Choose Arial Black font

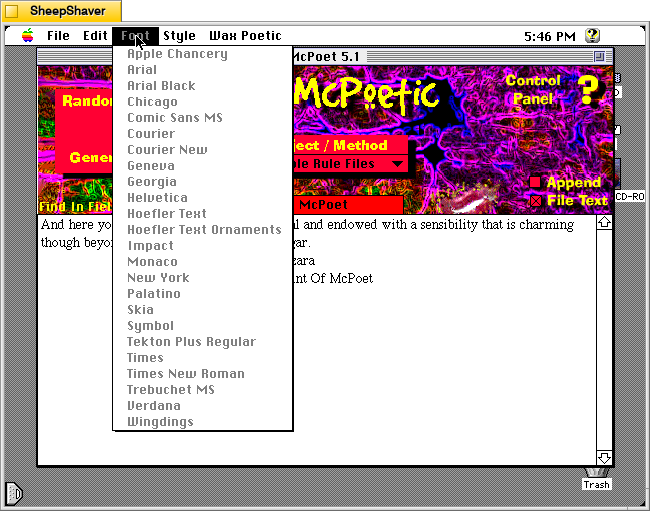[x=203, y=86]
